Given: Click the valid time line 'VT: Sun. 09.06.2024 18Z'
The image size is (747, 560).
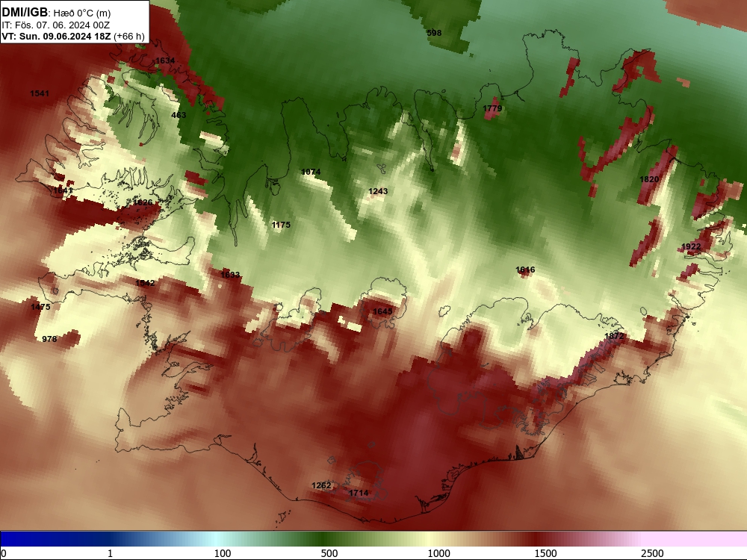Looking at the screenshot, I should point(56,36).
